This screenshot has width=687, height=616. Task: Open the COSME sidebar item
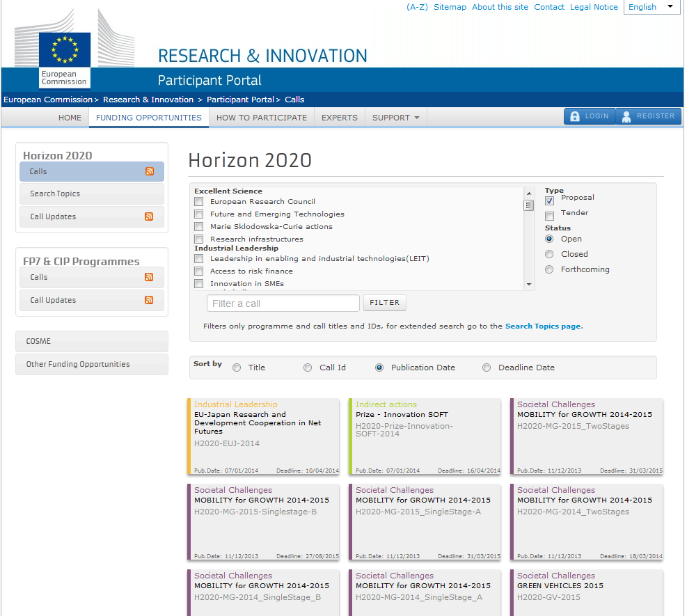[x=92, y=341]
